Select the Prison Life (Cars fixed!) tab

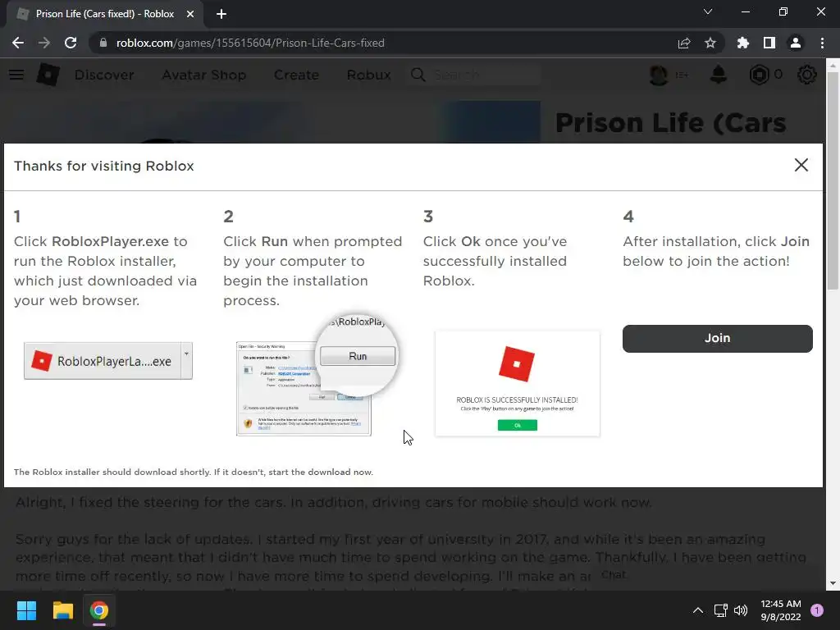pos(104,14)
